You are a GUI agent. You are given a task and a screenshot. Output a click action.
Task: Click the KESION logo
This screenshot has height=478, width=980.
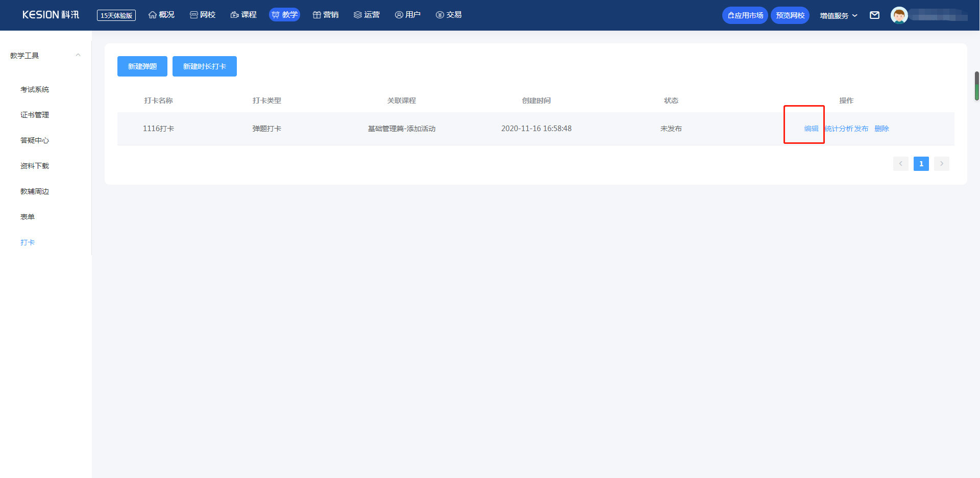[51, 15]
